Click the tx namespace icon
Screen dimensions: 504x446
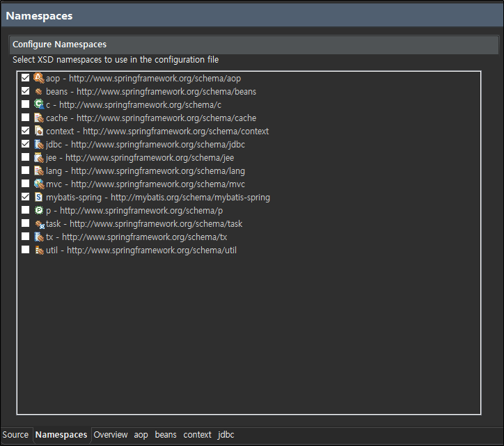[x=38, y=237]
